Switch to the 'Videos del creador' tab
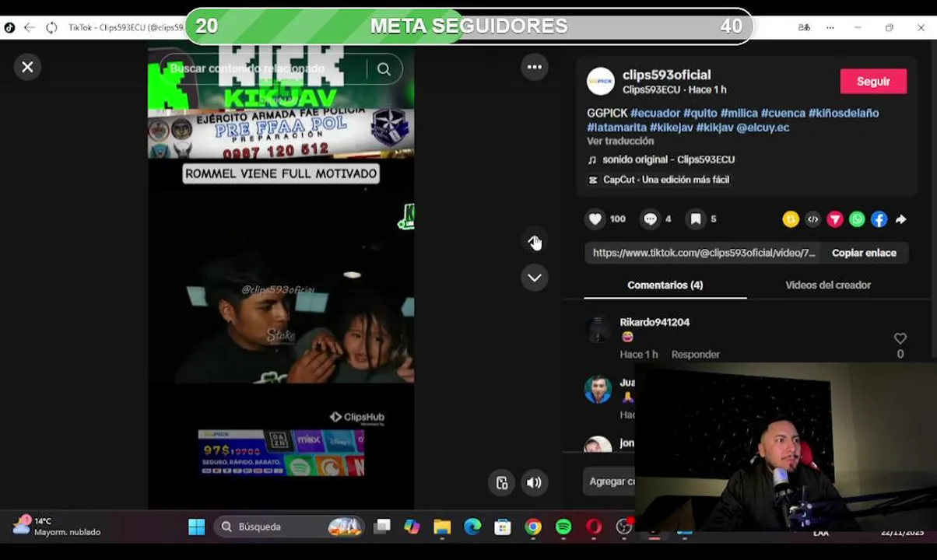Screen dimensions: 937x560 (828, 285)
